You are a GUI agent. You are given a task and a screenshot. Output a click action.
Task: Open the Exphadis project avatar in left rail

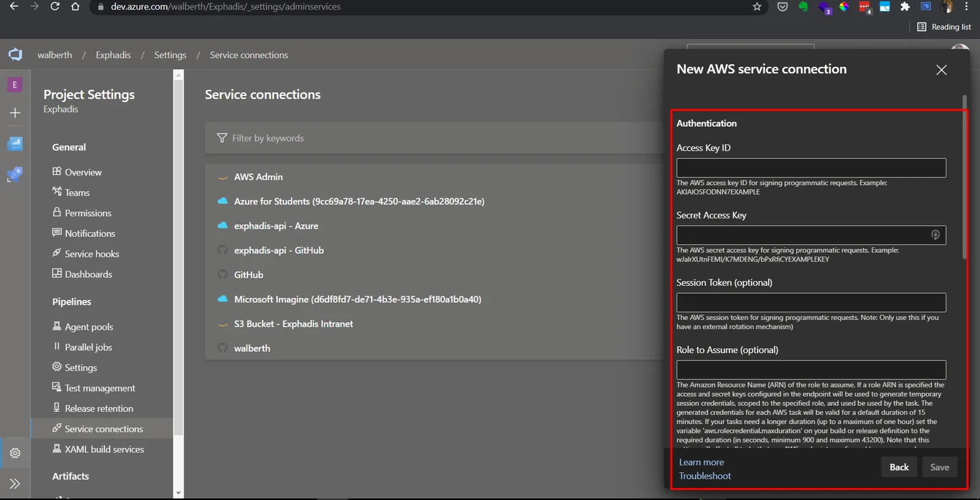(x=15, y=84)
